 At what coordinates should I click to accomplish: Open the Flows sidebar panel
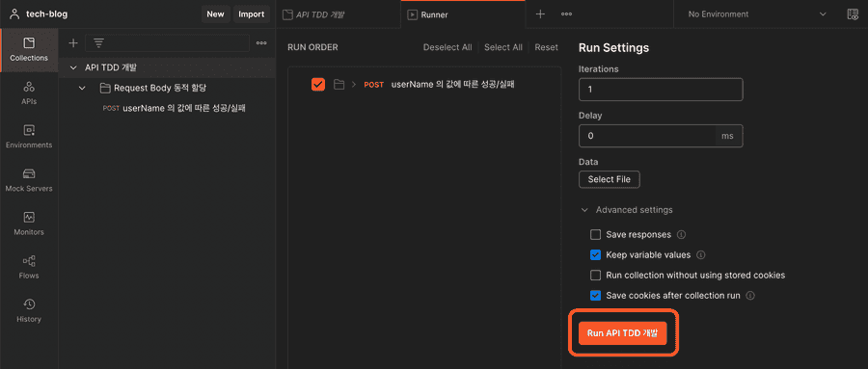coord(29,267)
